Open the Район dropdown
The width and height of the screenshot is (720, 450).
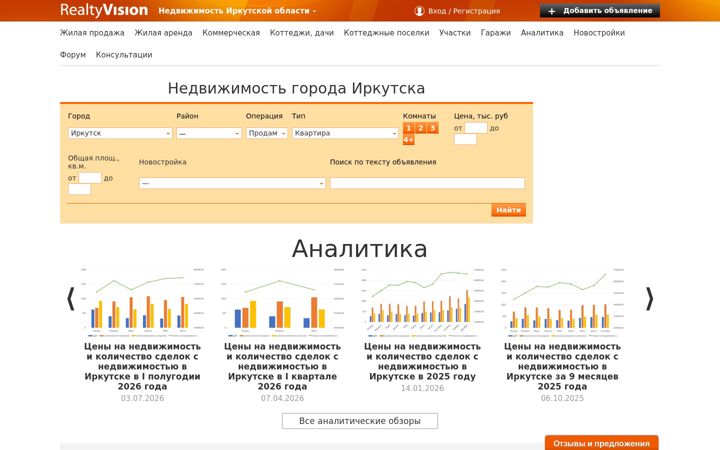(209, 133)
